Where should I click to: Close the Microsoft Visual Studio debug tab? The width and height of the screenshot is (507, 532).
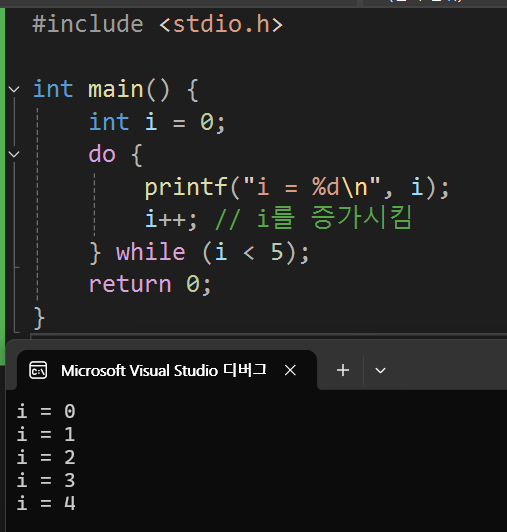click(290, 370)
